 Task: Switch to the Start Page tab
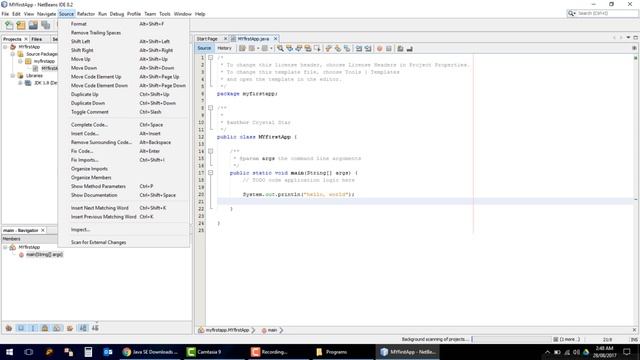(x=207, y=39)
